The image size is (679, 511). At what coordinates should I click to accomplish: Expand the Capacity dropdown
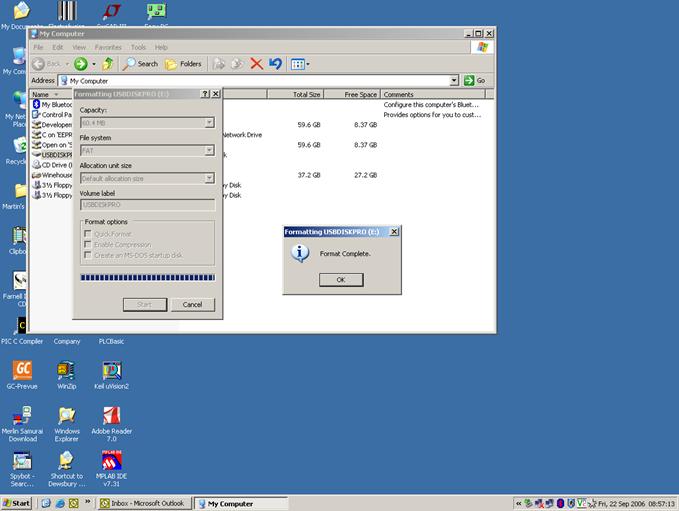[209, 123]
